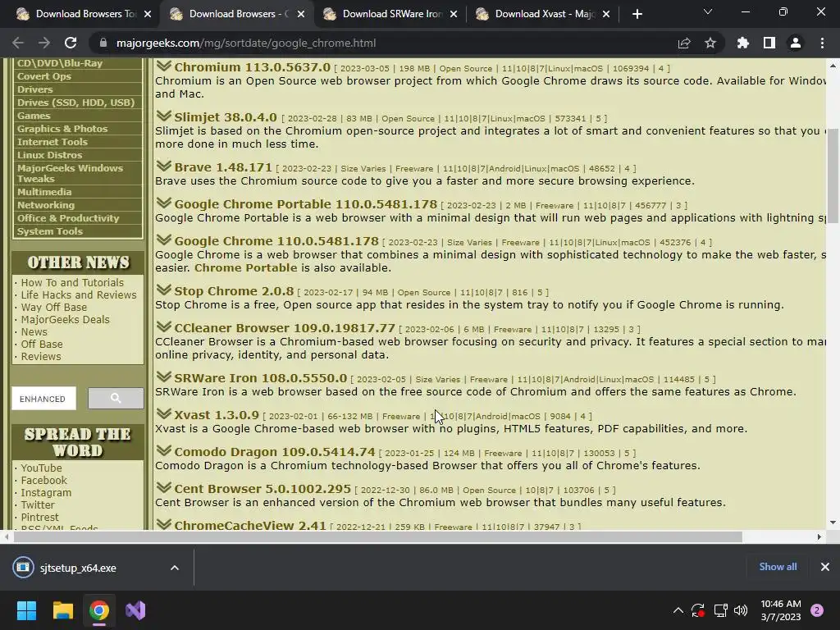Open the Twitter link in sidebar
The width and height of the screenshot is (840, 630).
point(38,504)
